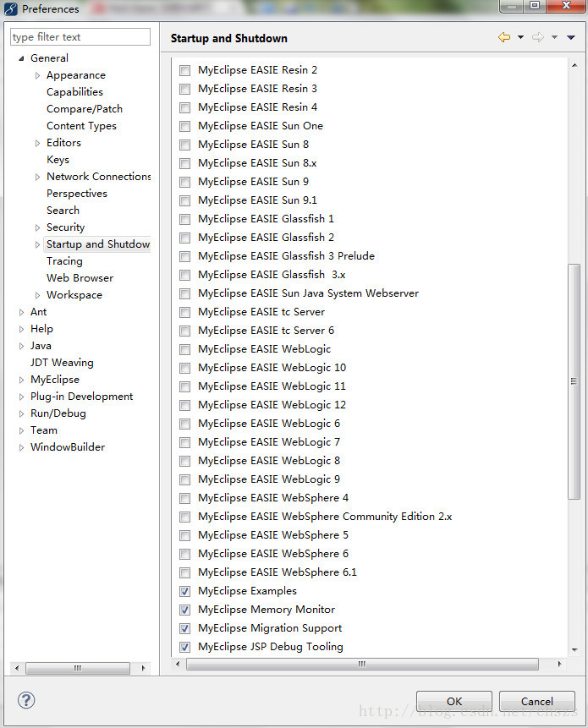Expand the WindowBuilder preferences node
The image size is (588, 728).
coord(21,447)
